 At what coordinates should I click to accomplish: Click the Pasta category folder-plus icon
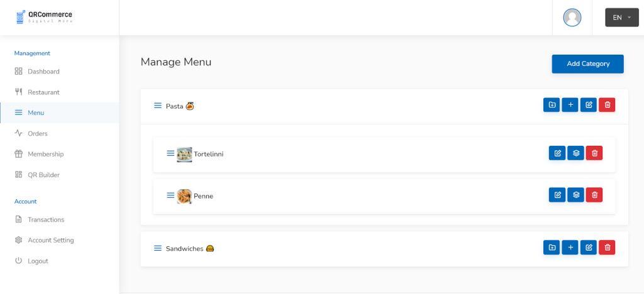tap(552, 105)
